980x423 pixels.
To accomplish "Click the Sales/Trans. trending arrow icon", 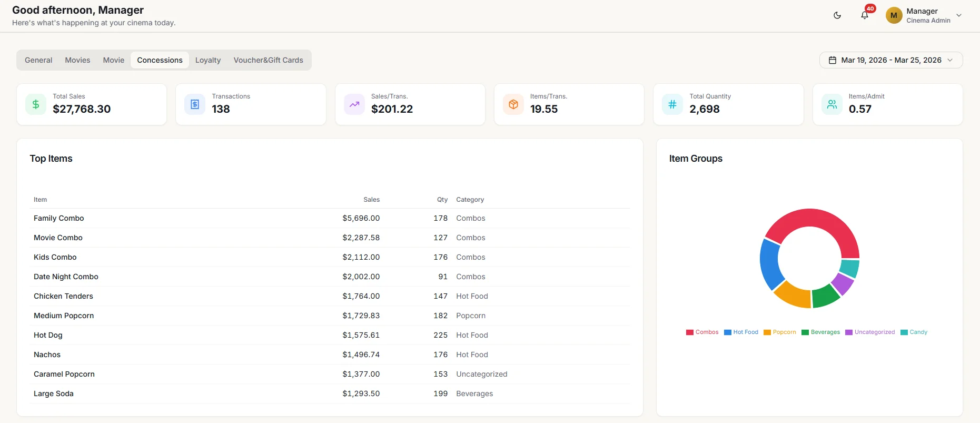I will coord(354,104).
